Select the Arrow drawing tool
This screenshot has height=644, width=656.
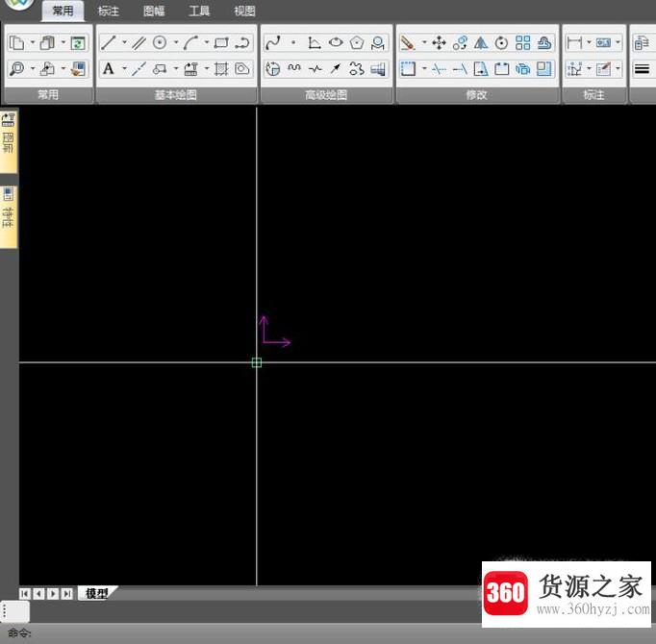click(x=336, y=69)
